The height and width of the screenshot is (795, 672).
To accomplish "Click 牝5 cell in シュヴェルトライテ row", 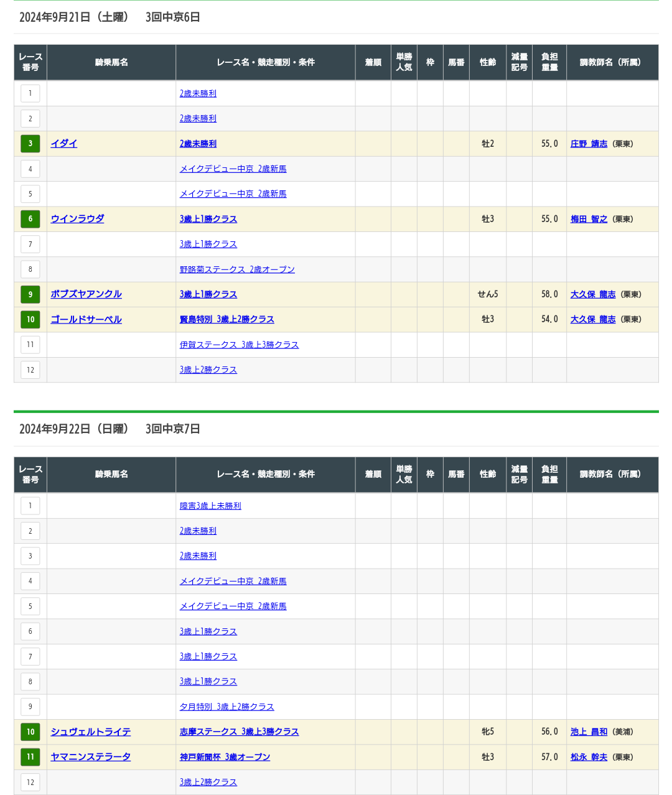I will pos(488,732).
